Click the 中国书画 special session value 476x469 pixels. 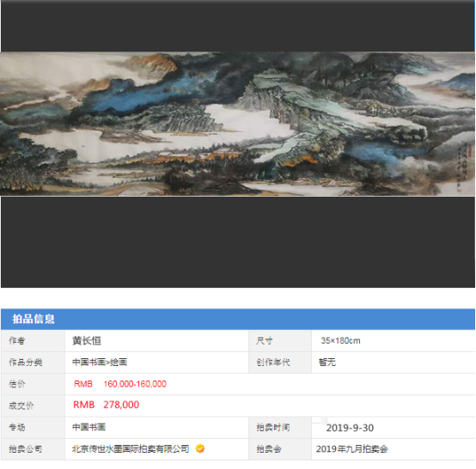pos(88,427)
